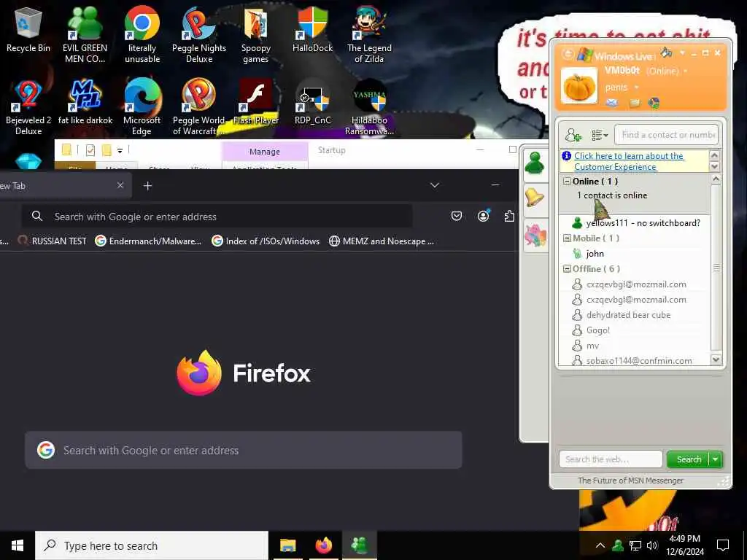Launch EVIL GREEN MEN CO desktop shortcut

point(85,35)
